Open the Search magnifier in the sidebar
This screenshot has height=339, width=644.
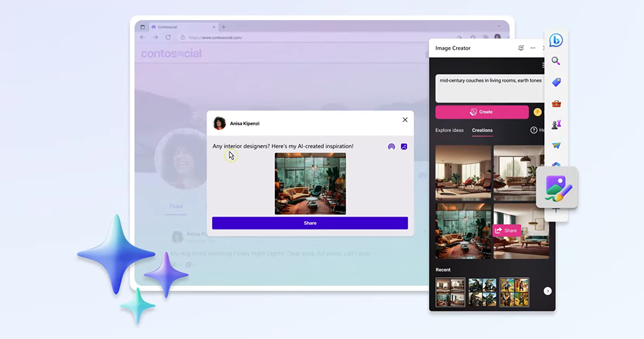click(x=556, y=61)
